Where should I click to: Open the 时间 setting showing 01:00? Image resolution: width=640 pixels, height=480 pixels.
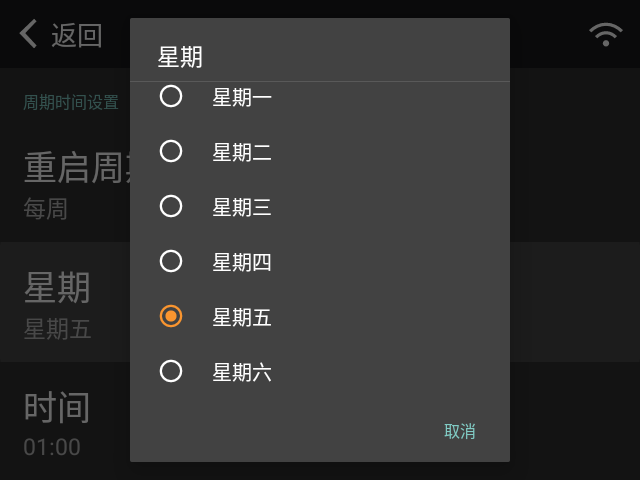(x=65, y=421)
